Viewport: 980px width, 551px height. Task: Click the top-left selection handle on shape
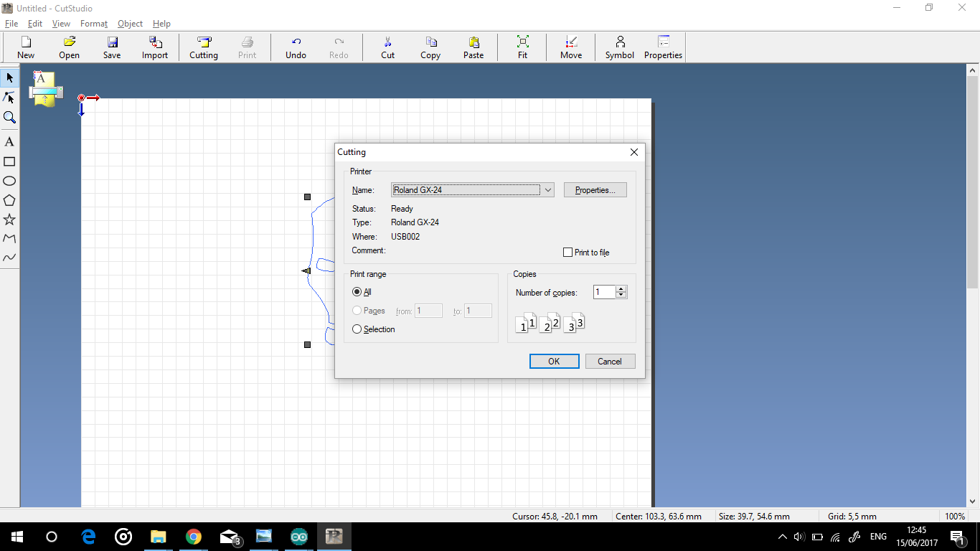308,197
